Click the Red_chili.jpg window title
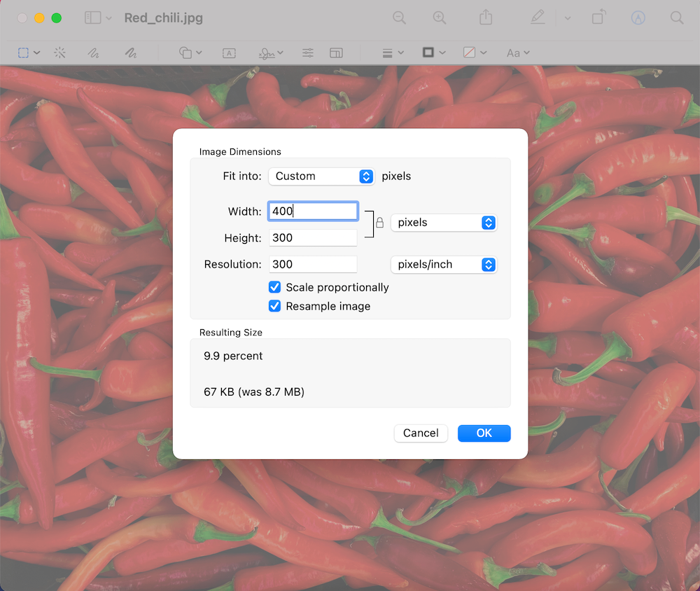The height and width of the screenshot is (591, 700). point(163,18)
